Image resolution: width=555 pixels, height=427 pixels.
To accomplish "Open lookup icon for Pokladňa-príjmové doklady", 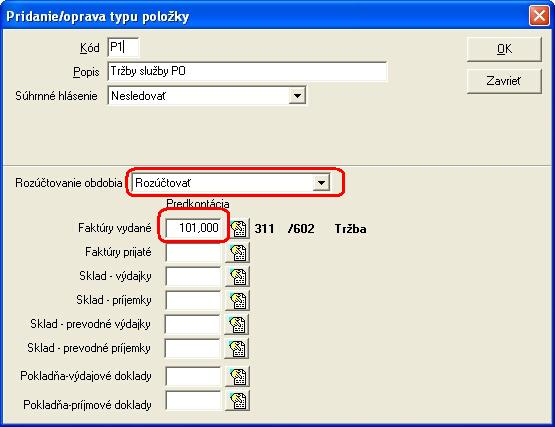I will (x=238, y=400).
